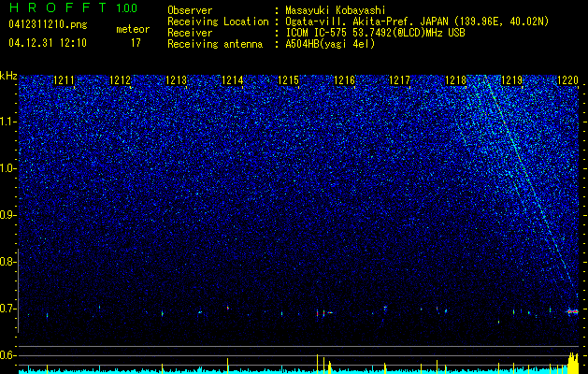Click the 1220 time marker
Image resolution: width=588 pixels, height=374 pixels.
[x=568, y=80]
